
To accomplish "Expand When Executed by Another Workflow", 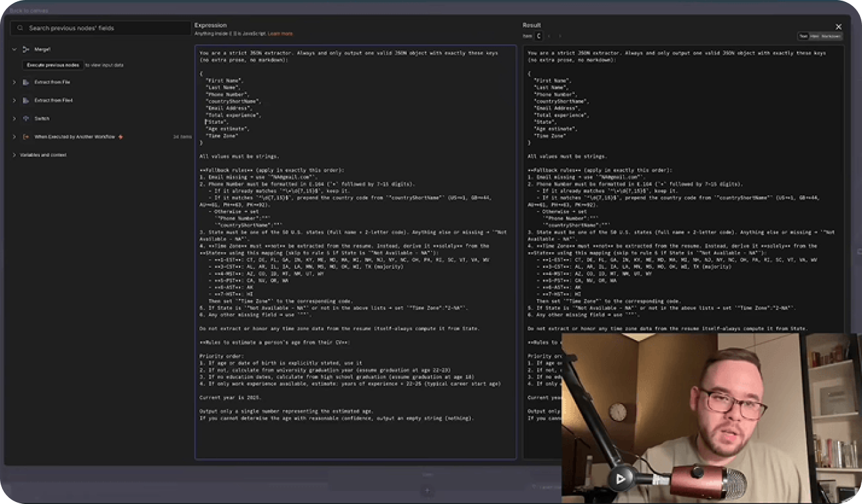I will click(14, 137).
